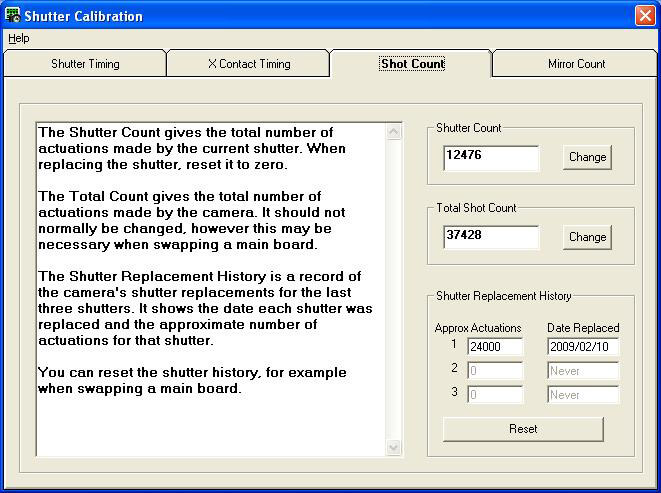
Task: Switch to the Shutter Timing tab
Action: [x=85, y=64]
